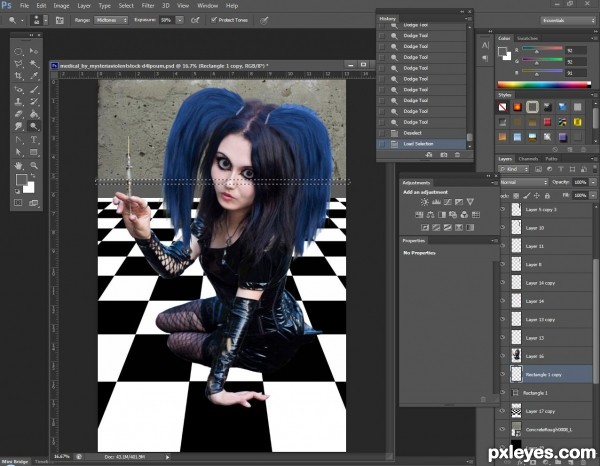Add a Color Balance adjustment
This screenshot has height=466, width=600.
tap(430, 215)
